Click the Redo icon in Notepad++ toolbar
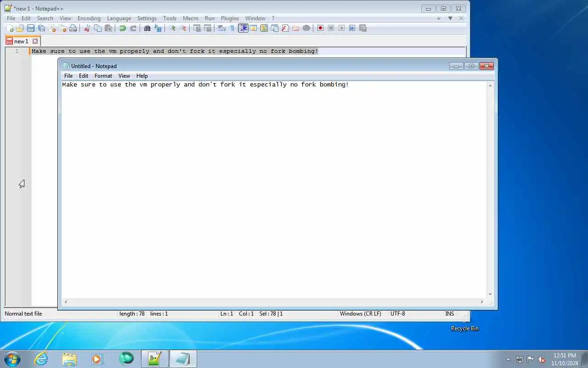 point(133,28)
